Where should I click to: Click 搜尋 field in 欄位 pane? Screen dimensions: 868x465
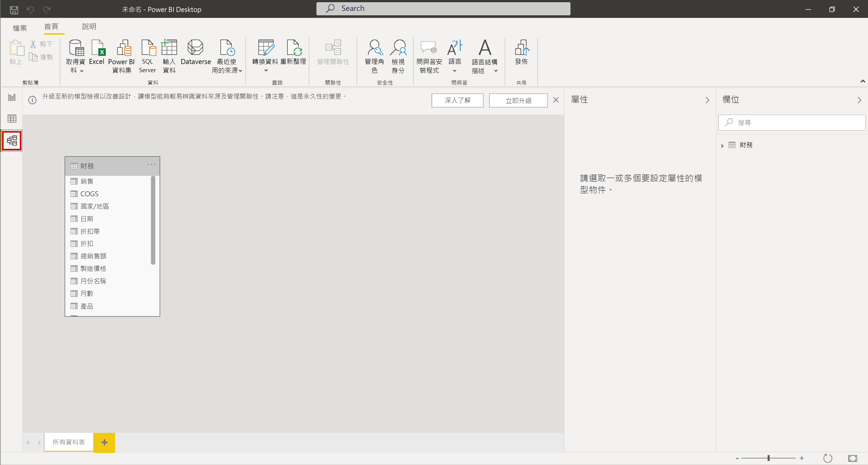792,123
